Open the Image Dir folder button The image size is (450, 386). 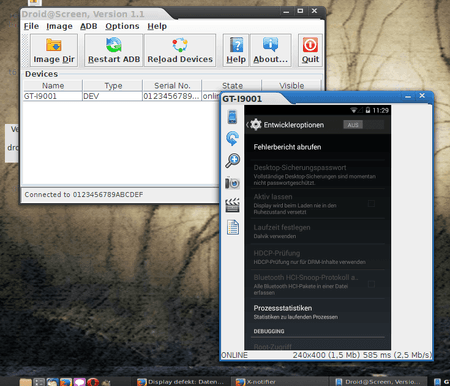[x=54, y=50]
